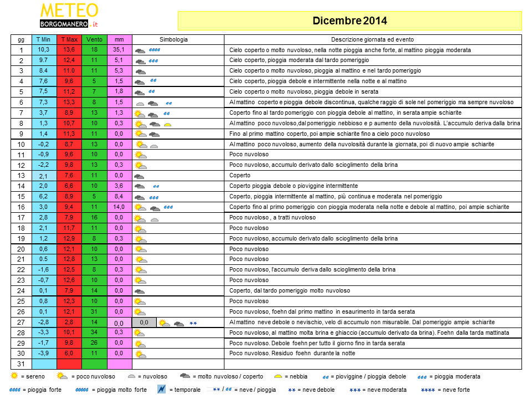
Task: Click the nuvoloso cloud icon in the legend
Action: click(x=132, y=376)
